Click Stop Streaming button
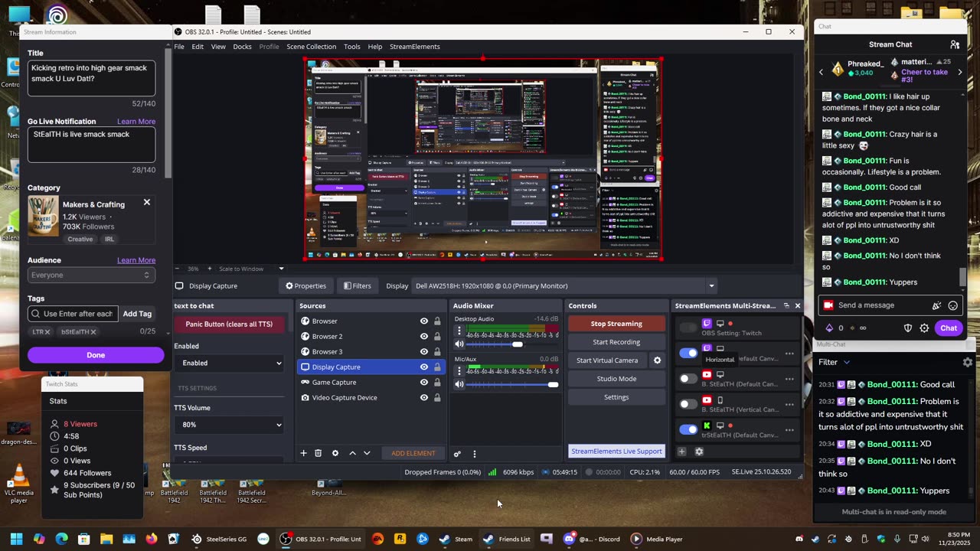This screenshot has height=551, width=980. (x=616, y=324)
